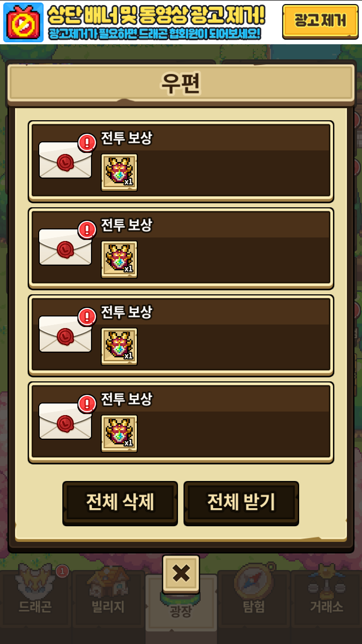
Task: Tap the reward item icon in fourth mail
Action: point(119,434)
